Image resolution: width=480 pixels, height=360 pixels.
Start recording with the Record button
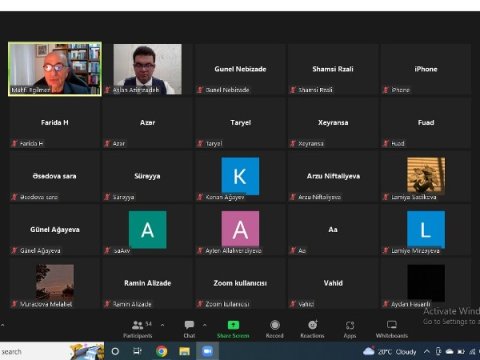(275, 329)
